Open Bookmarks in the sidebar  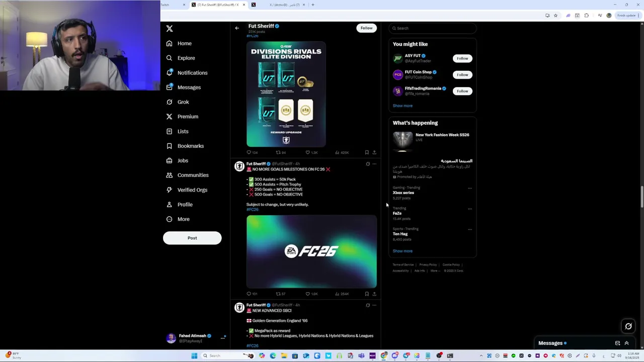185,146
